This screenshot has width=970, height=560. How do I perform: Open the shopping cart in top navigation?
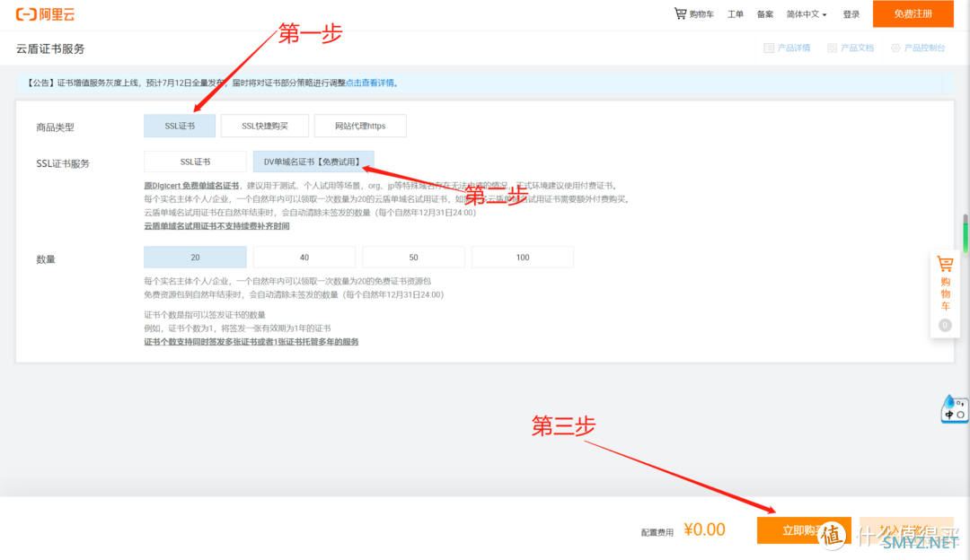[693, 13]
